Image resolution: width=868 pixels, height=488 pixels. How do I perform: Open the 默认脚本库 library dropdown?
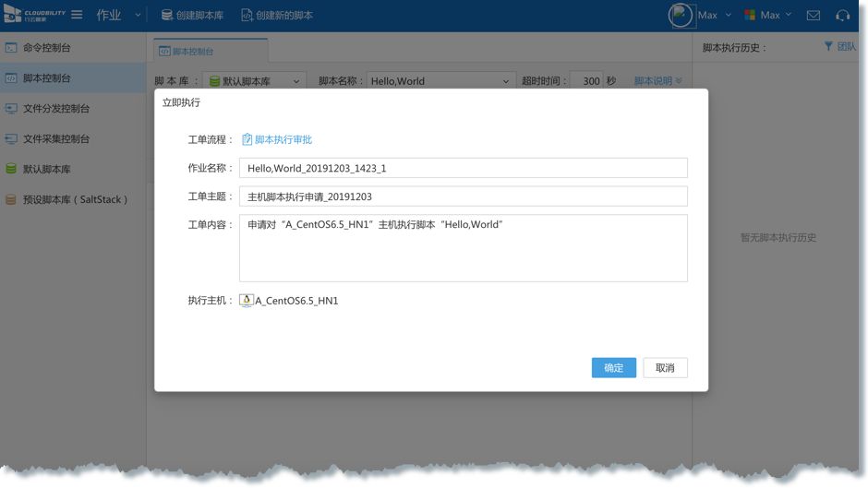coord(255,81)
